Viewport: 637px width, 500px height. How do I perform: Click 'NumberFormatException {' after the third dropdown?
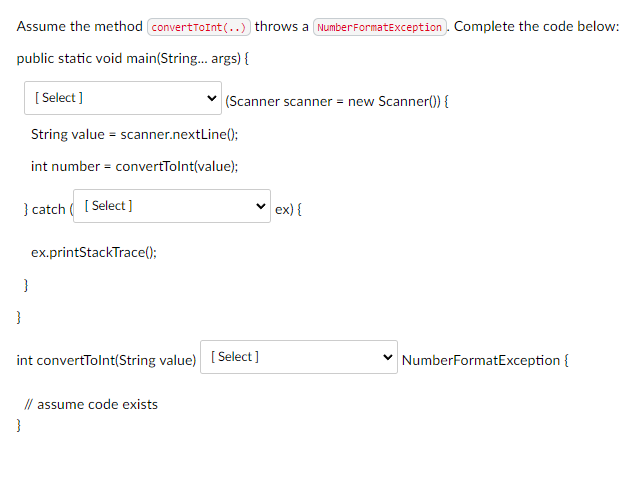coord(485,360)
